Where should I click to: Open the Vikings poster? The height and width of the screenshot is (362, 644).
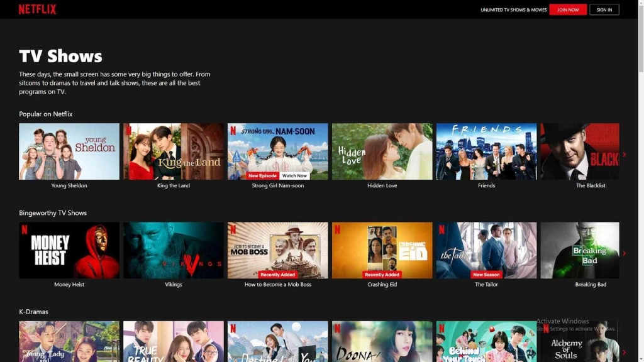click(x=174, y=250)
